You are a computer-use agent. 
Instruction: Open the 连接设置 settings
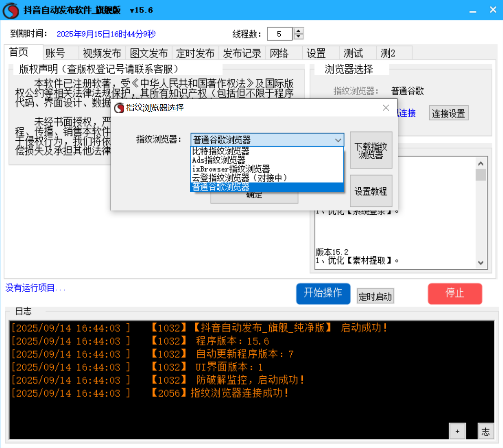coord(448,113)
